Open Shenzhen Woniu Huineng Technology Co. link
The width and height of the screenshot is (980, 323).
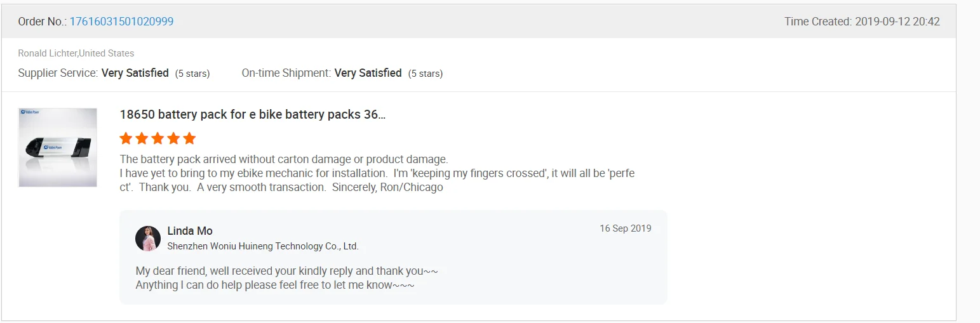263,246
